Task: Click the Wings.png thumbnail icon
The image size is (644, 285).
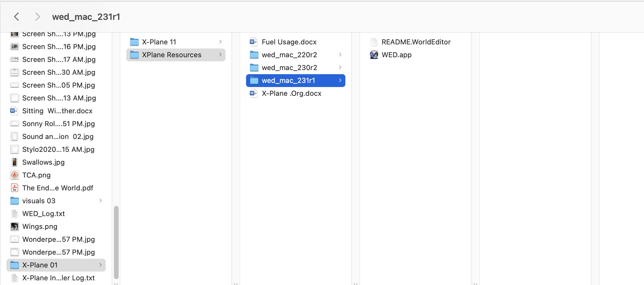Action: click(15, 226)
